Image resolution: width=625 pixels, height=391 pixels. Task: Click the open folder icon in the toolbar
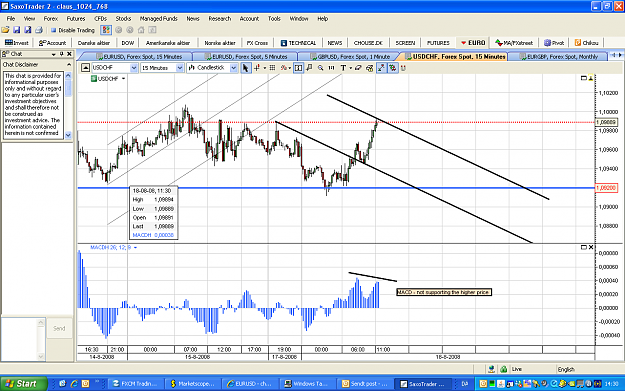(6, 30)
